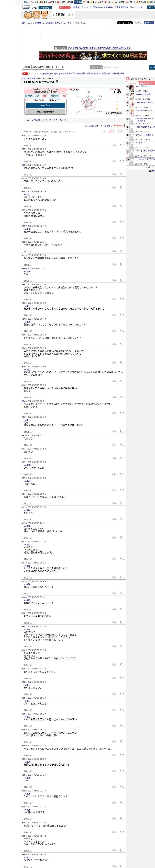Click 最新レス button
Viewport: 155px width, 868px height.
(50, 67)
